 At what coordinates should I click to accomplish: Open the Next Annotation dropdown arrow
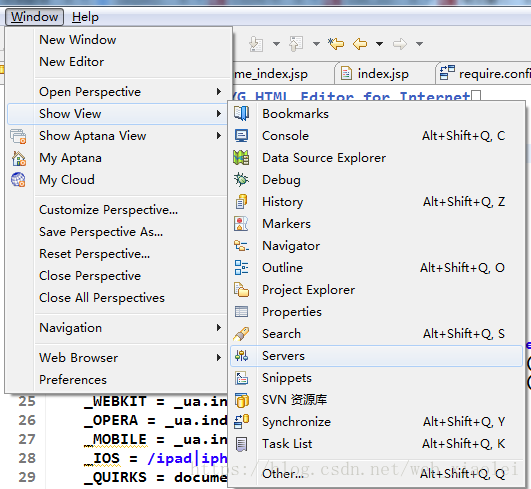(x=277, y=44)
